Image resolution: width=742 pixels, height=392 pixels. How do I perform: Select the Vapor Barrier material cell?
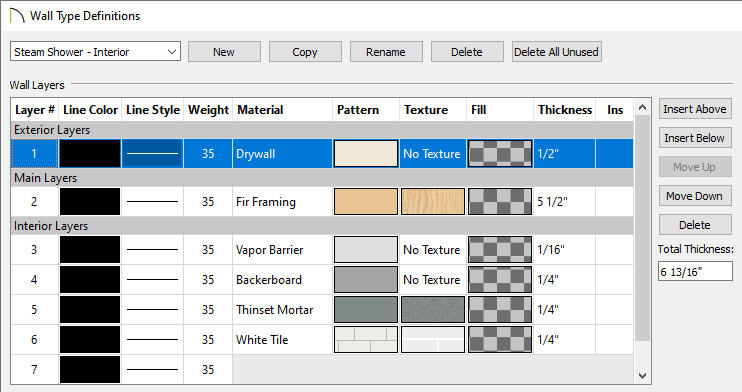(x=283, y=249)
